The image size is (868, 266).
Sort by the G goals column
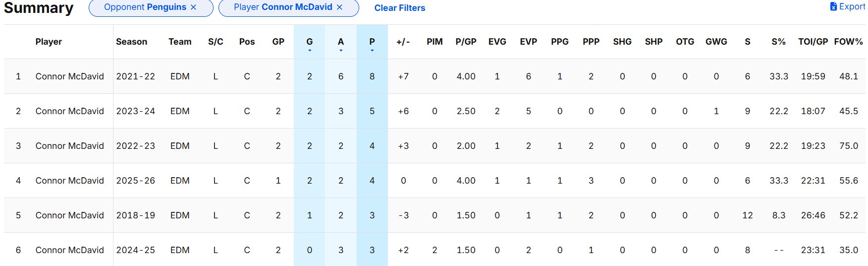click(310, 42)
